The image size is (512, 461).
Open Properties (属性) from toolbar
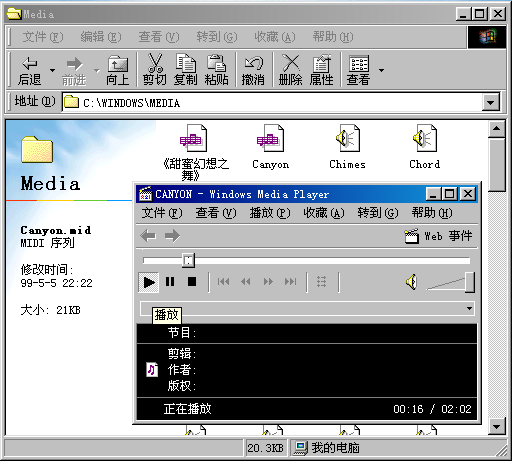[322, 70]
